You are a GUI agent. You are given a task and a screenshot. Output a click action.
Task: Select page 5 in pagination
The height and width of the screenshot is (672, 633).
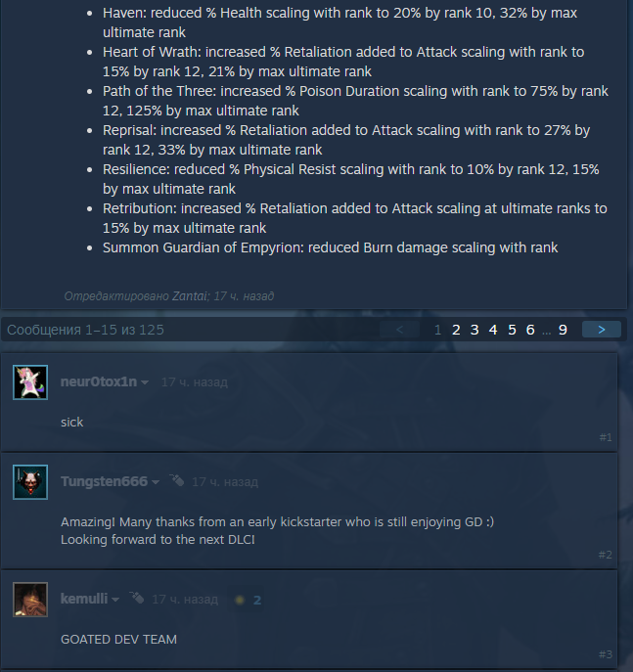(x=512, y=330)
